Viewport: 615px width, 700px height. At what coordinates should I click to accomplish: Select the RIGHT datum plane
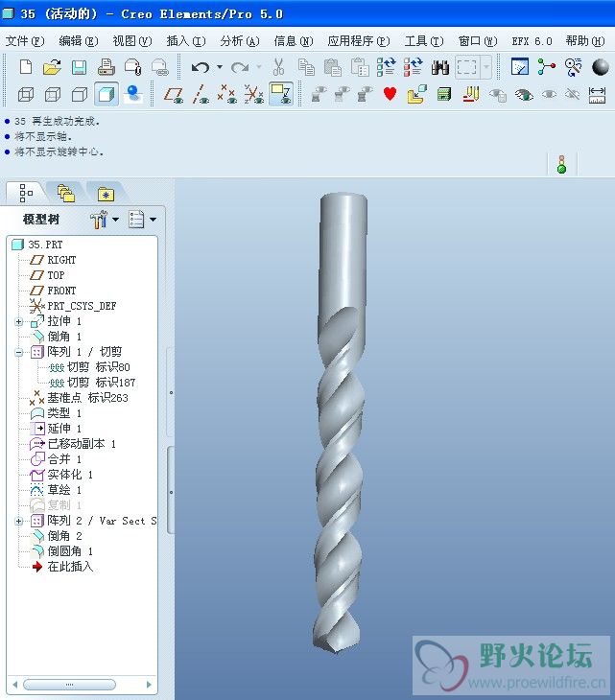click(61, 260)
